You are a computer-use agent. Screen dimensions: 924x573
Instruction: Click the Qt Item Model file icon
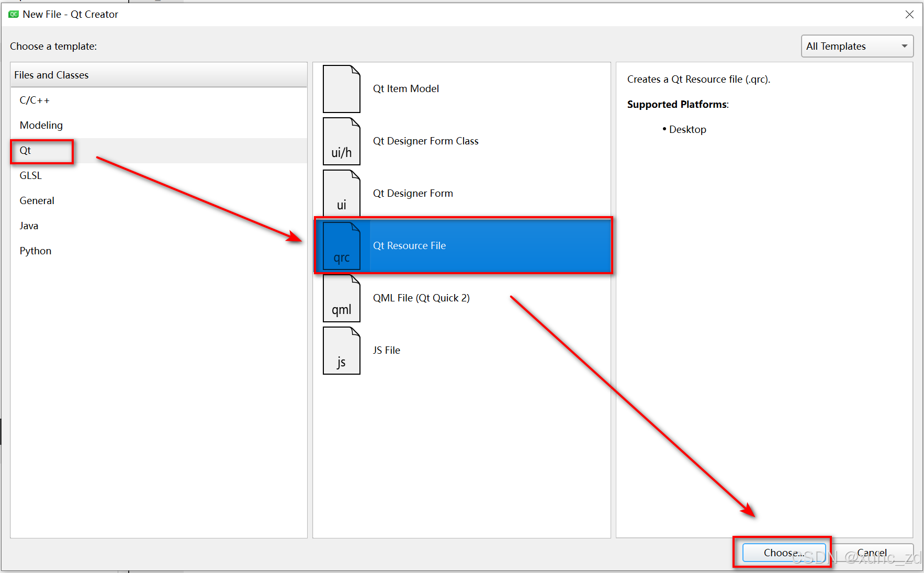click(x=341, y=88)
